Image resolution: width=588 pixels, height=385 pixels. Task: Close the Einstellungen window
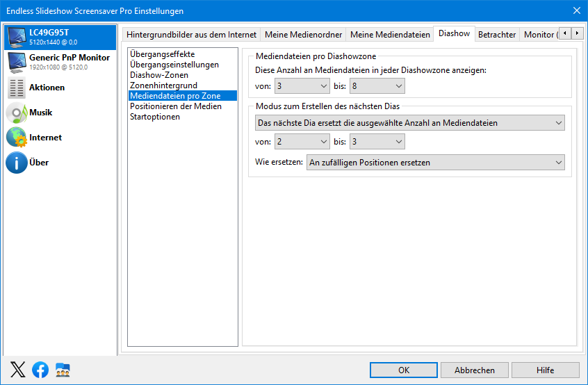point(577,10)
